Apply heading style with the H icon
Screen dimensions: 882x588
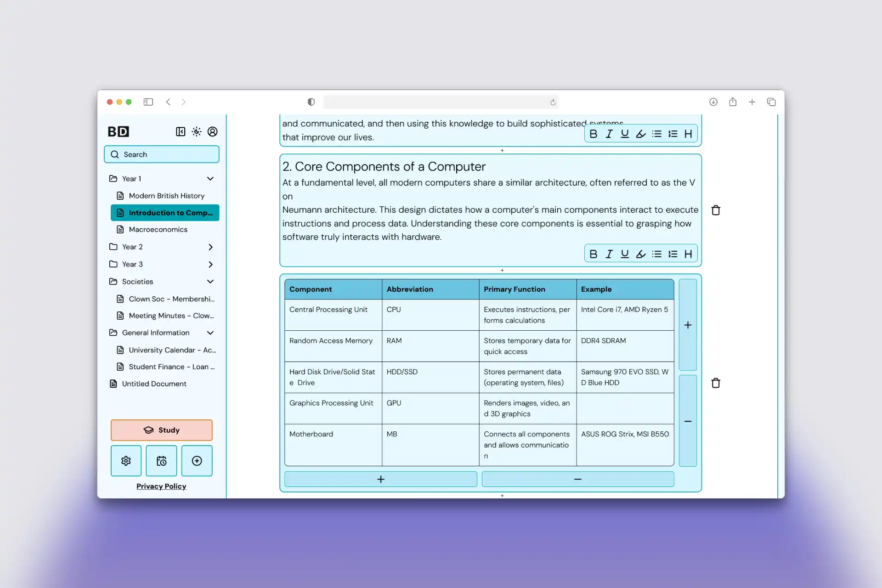tap(688, 254)
